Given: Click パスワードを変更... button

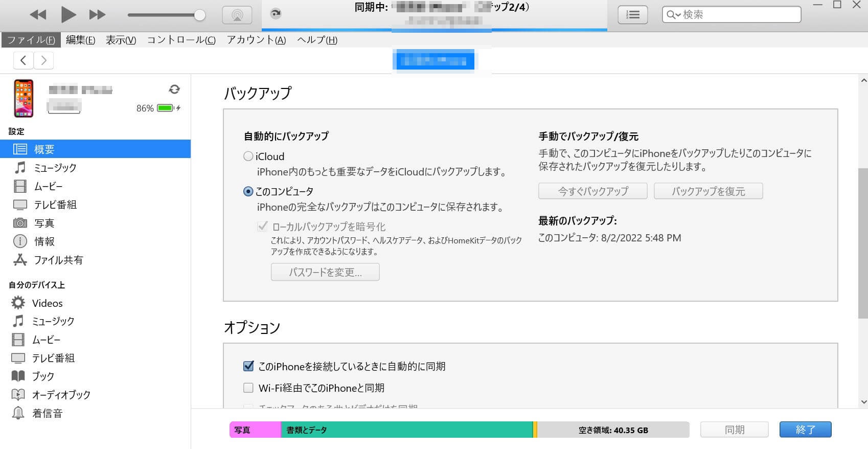Looking at the screenshot, I should tap(325, 272).
